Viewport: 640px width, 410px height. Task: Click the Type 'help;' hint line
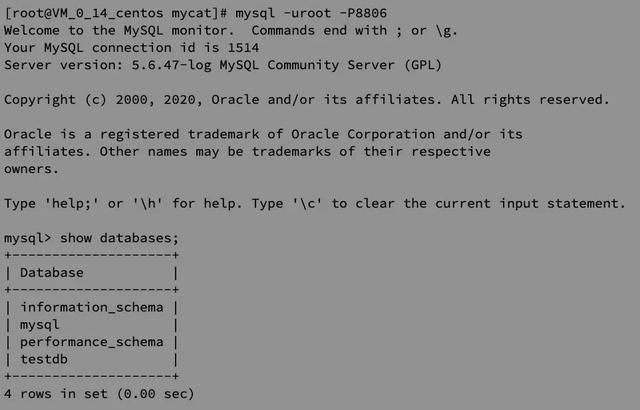pos(315,203)
